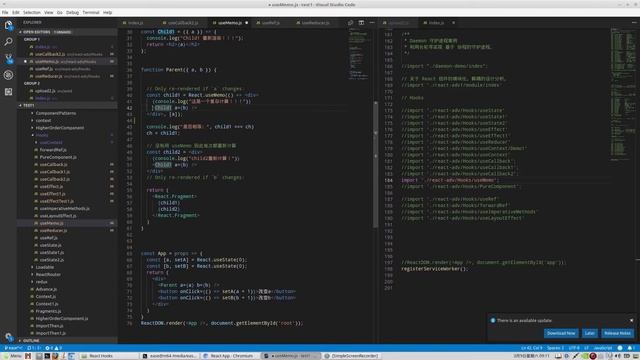This screenshot has height=360, width=640.
Task: Click the Split Editor icon
Action: [361, 23]
